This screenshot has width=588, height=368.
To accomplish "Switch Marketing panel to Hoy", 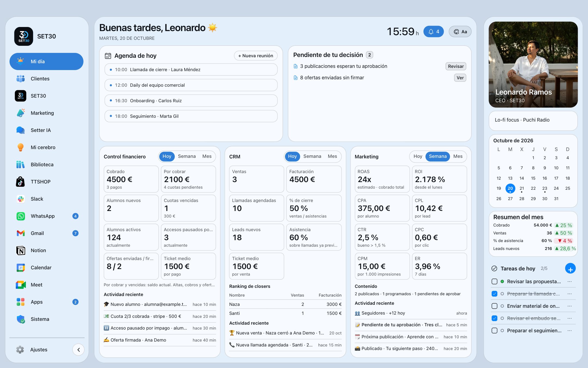I will coord(418,156).
